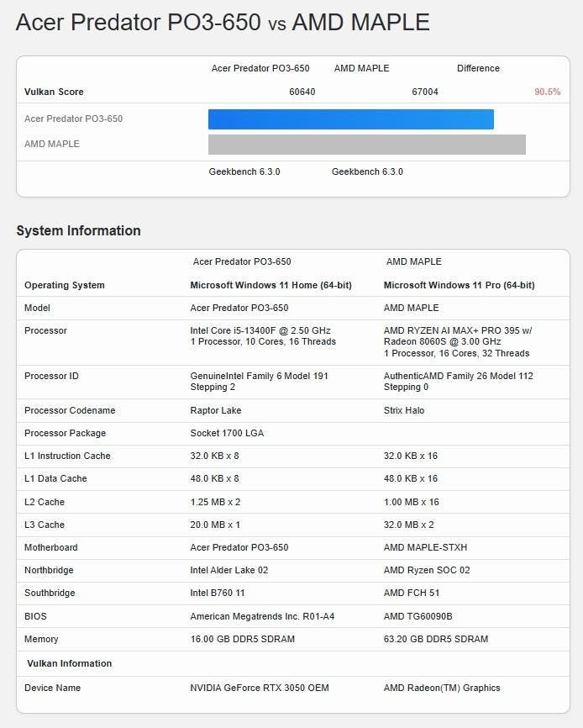Open the Acer Predator PO3-650 link in page title

(139, 22)
